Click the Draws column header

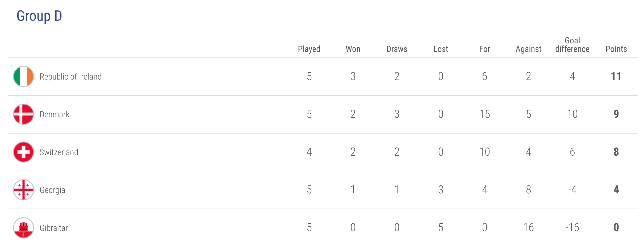[x=397, y=49]
